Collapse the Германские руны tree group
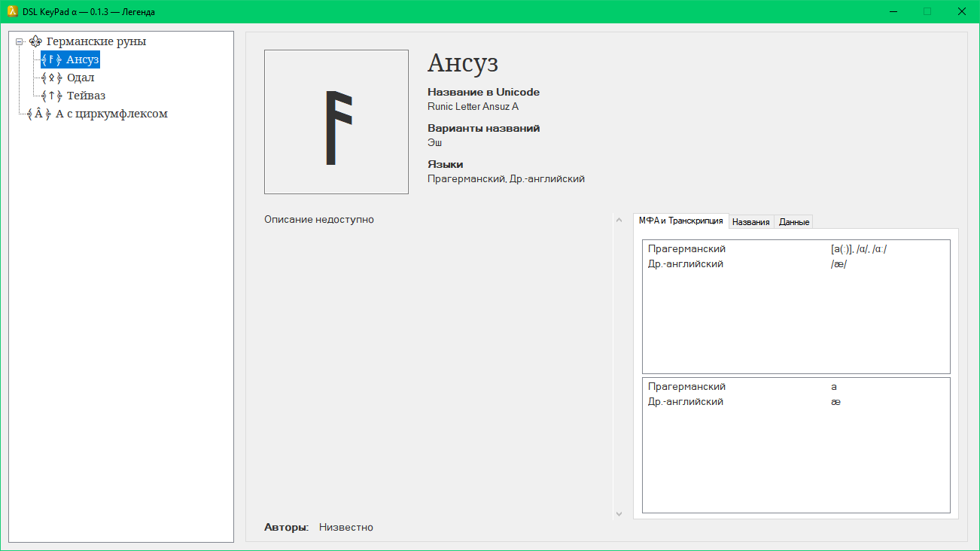The image size is (980, 551). (x=20, y=41)
